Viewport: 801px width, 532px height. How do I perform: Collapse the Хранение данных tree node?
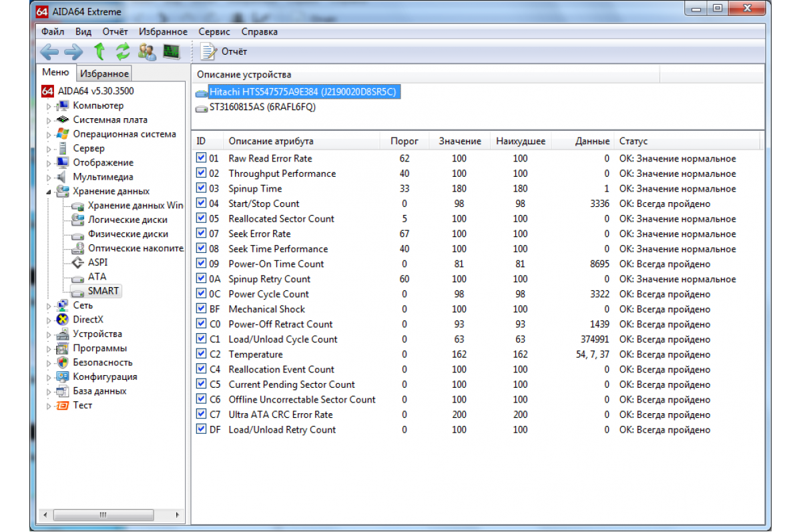48,192
